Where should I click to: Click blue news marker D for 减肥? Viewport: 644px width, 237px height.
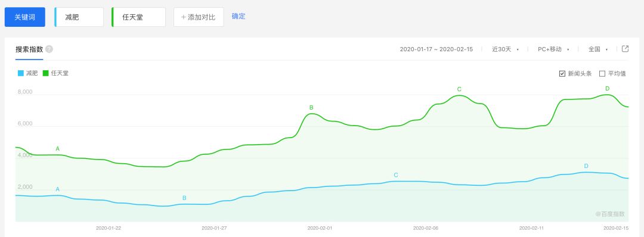(x=586, y=166)
